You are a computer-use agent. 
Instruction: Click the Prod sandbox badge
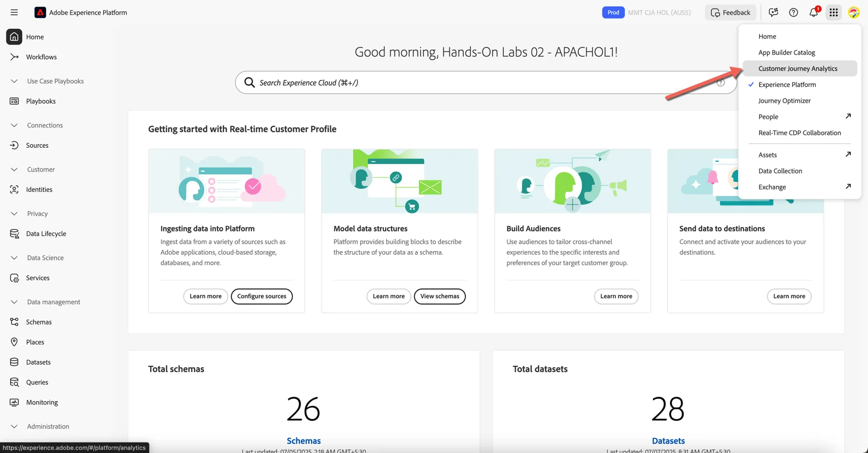tap(613, 13)
